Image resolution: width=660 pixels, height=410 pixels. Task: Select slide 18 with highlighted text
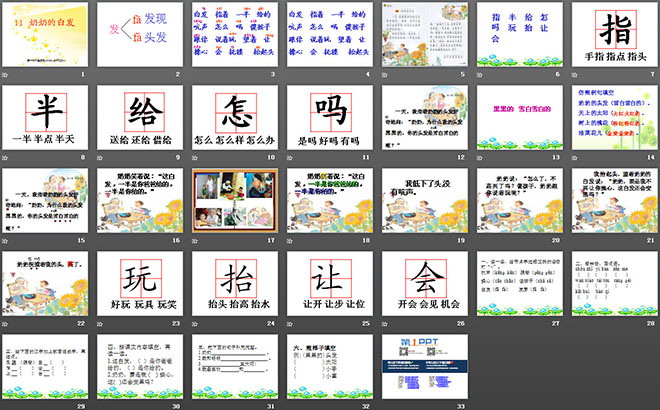[x=330, y=200]
